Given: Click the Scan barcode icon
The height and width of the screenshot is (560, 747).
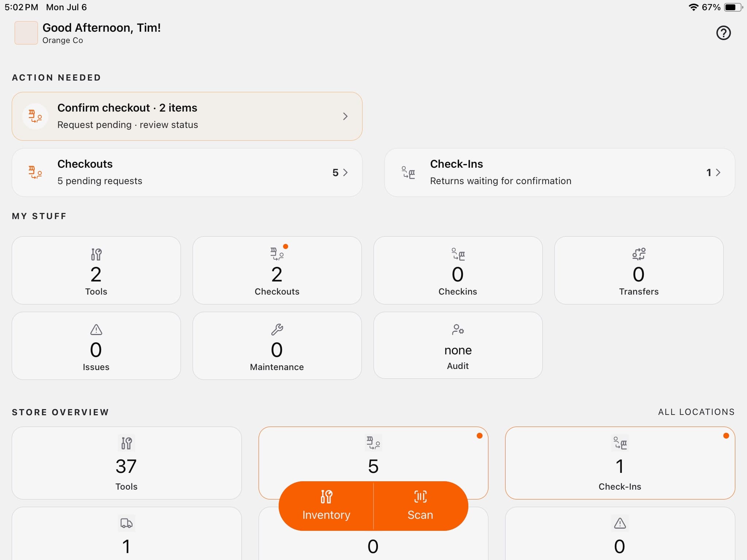Looking at the screenshot, I should [421, 497].
